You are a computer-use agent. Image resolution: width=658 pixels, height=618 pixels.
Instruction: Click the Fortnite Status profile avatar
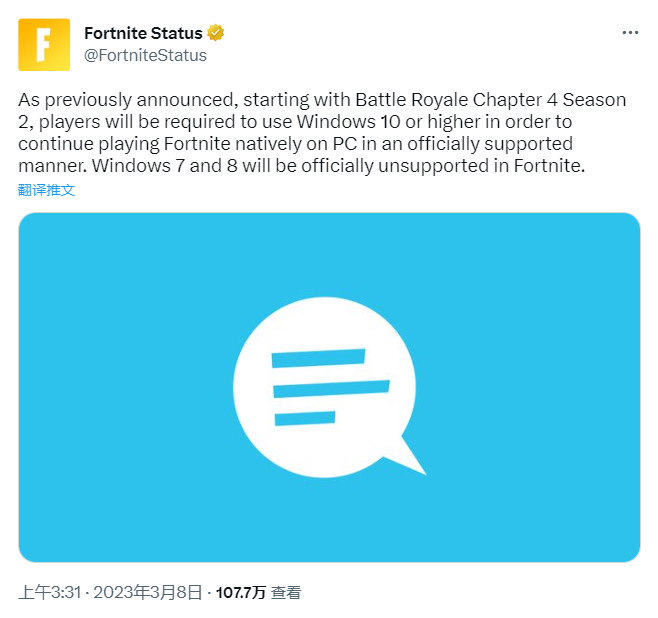[44, 45]
